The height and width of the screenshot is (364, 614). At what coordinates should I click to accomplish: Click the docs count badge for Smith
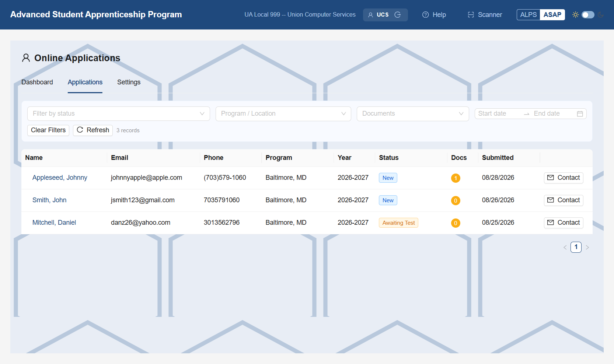tap(456, 200)
